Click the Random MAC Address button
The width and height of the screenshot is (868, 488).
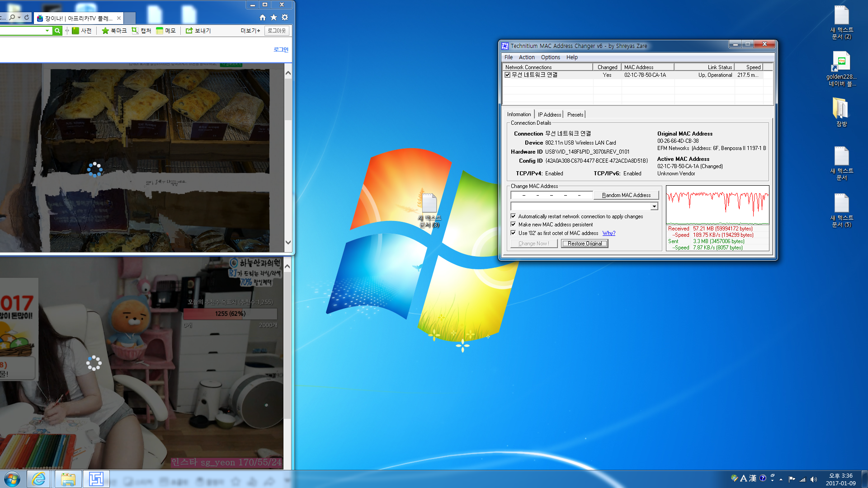(626, 195)
